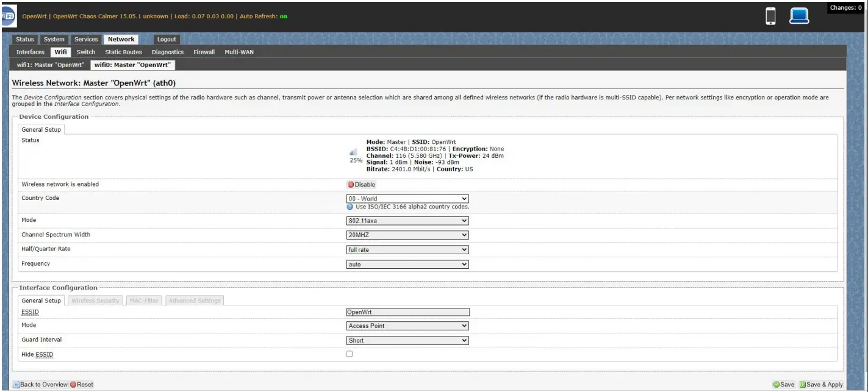
Task: Open the Firewall section under Network
Action: point(204,52)
